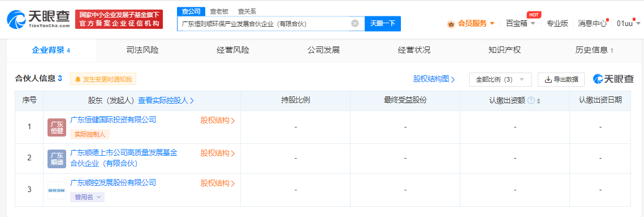Select the 查老板 search tab
This screenshot has width=644, height=217.
(219, 11)
